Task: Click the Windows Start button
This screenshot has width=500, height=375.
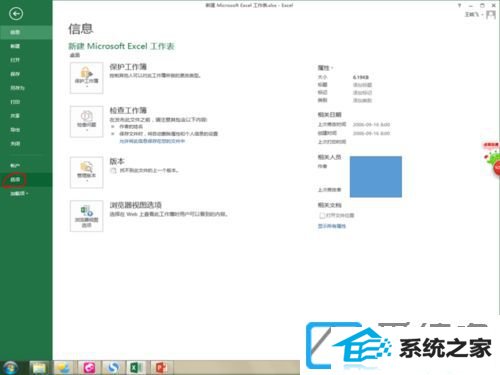Action: click(10, 368)
